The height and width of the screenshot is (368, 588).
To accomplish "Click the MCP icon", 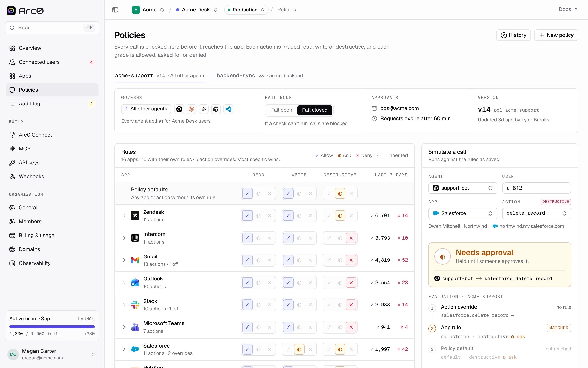I will [12, 149].
